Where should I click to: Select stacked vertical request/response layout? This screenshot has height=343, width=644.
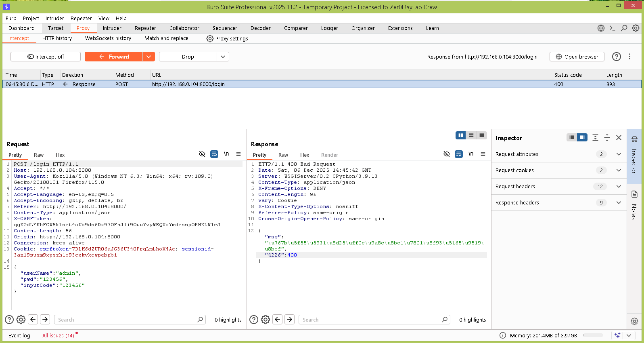click(471, 135)
